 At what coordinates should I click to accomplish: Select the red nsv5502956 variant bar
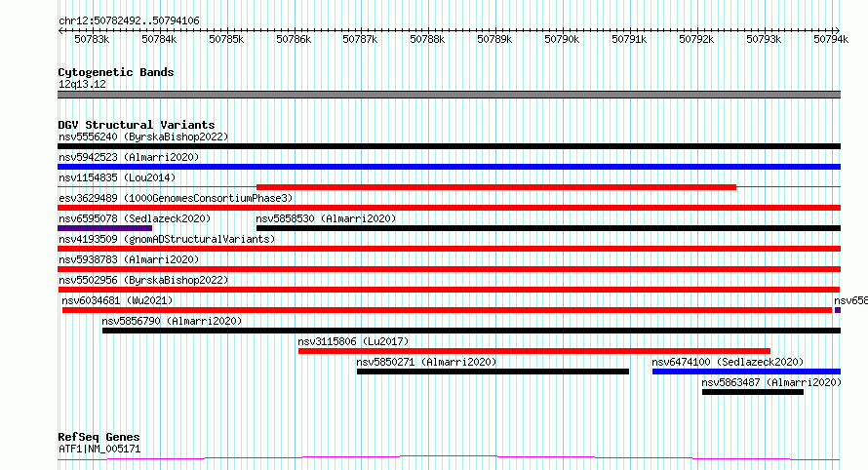point(449,290)
